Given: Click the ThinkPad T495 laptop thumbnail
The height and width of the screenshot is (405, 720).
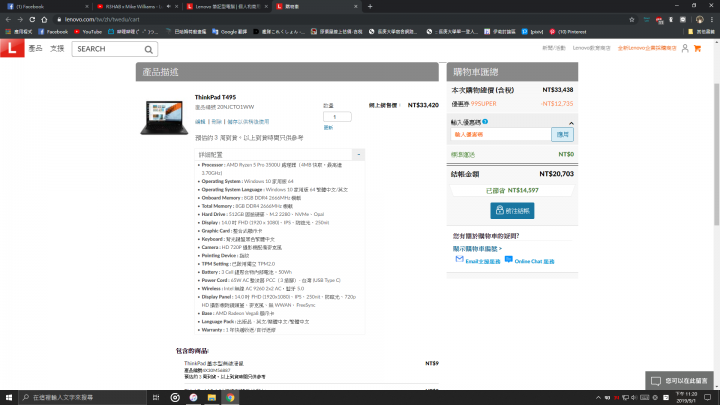Looking at the screenshot, I should 164,118.
